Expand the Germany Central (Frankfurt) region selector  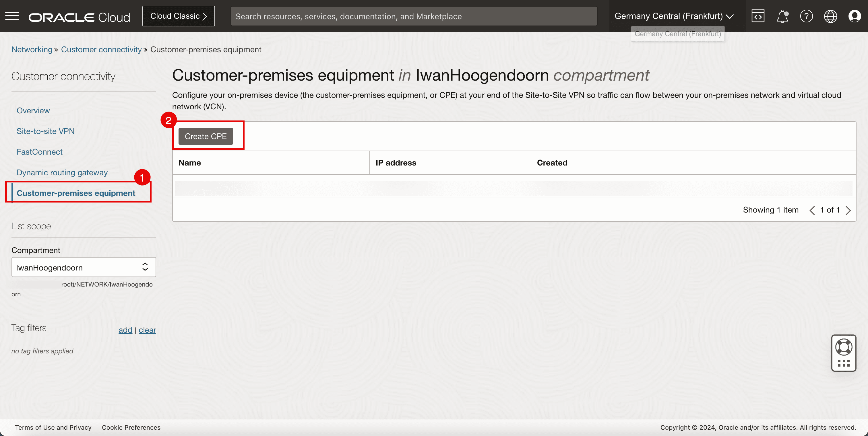coord(674,16)
